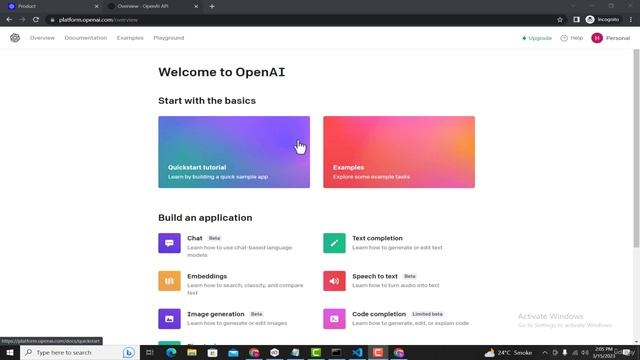Launch Microsoft Edge from the taskbar
The height and width of the screenshot is (360, 640).
(x=171, y=353)
